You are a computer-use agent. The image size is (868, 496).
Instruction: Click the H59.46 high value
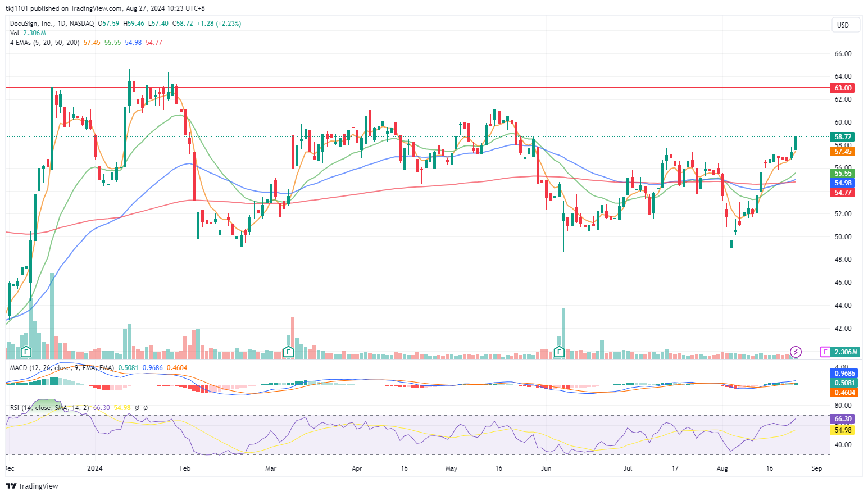click(x=134, y=24)
